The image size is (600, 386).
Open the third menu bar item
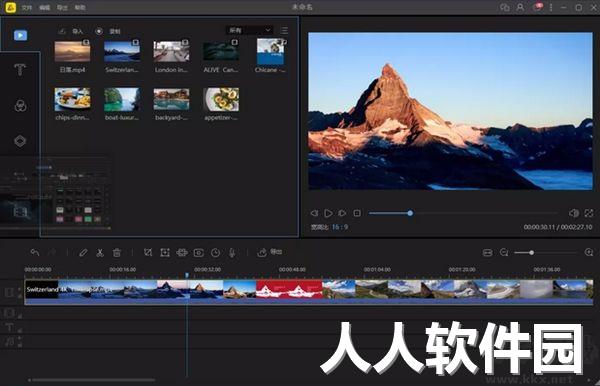(x=62, y=8)
